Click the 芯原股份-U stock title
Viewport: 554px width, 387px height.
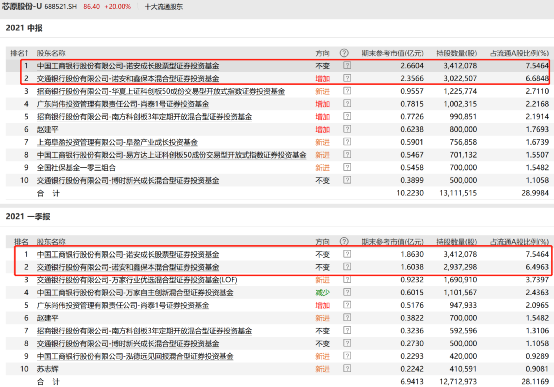(22, 6)
